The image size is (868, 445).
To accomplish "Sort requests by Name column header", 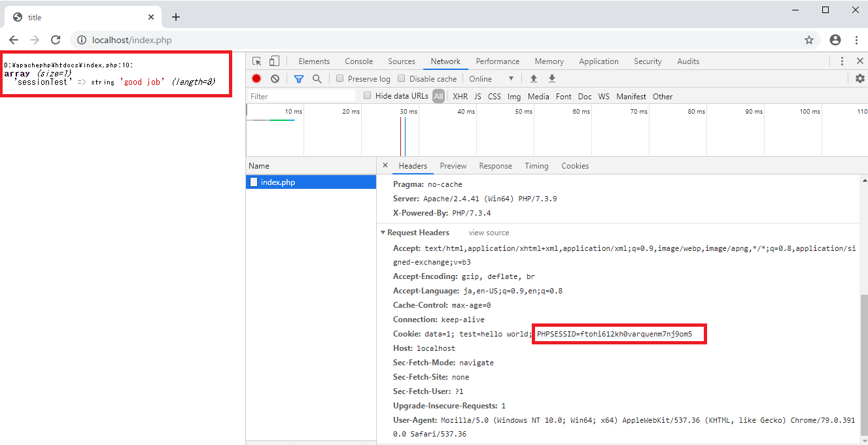I will 311,166.
